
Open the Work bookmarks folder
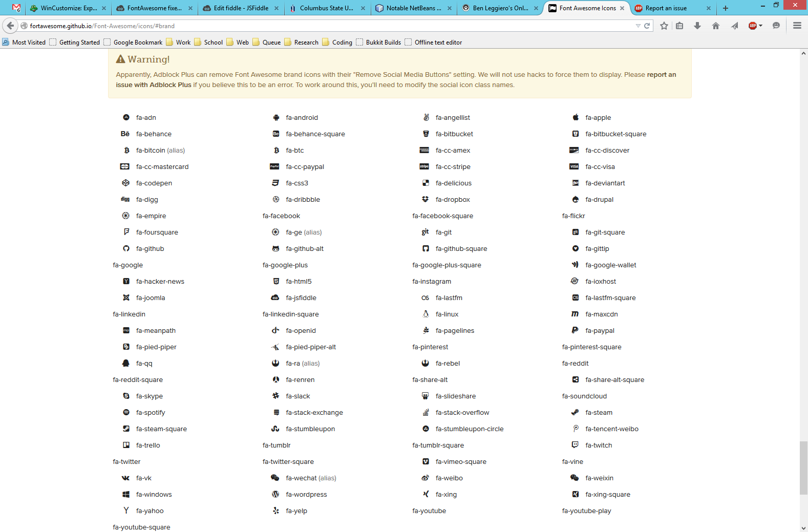[178, 42]
